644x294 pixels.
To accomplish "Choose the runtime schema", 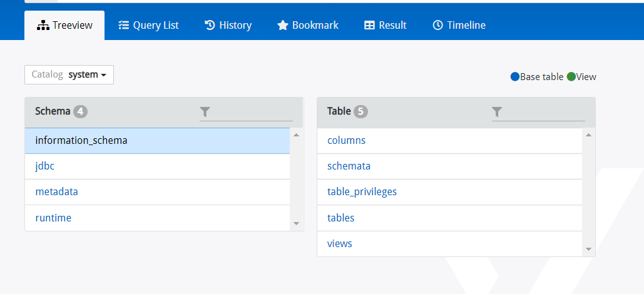I will (x=53, y=218).
